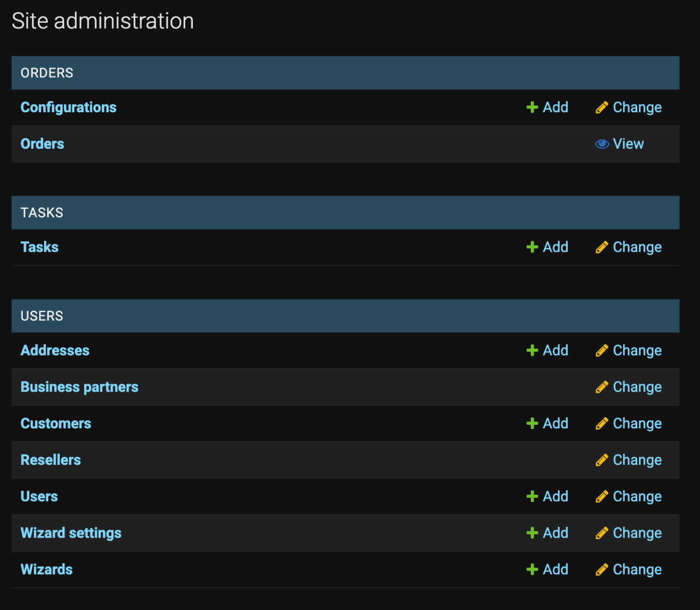Image resolution: width=700 pixels, height=610 pixels.
Task: Click Change text for Wizards
Action: pos(637,570)
